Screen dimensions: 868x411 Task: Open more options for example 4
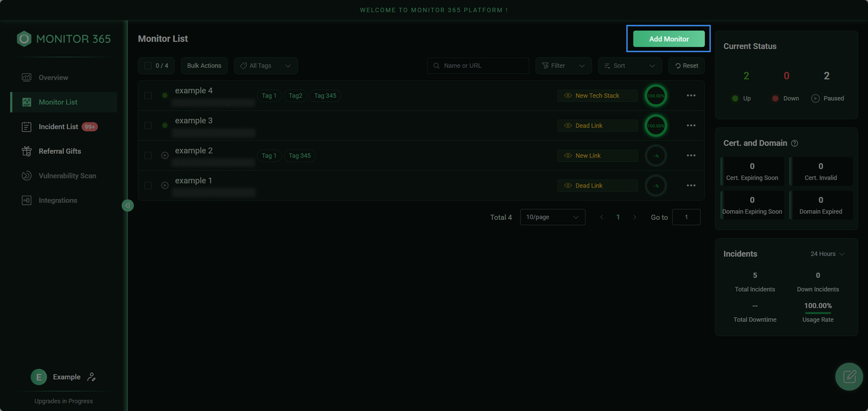691,96
